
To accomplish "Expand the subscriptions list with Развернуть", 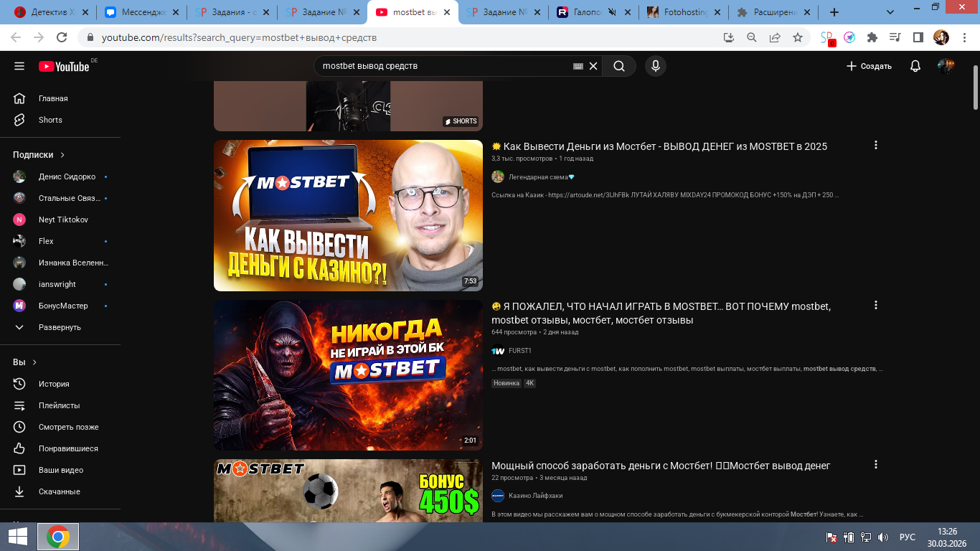I will 59,327.
